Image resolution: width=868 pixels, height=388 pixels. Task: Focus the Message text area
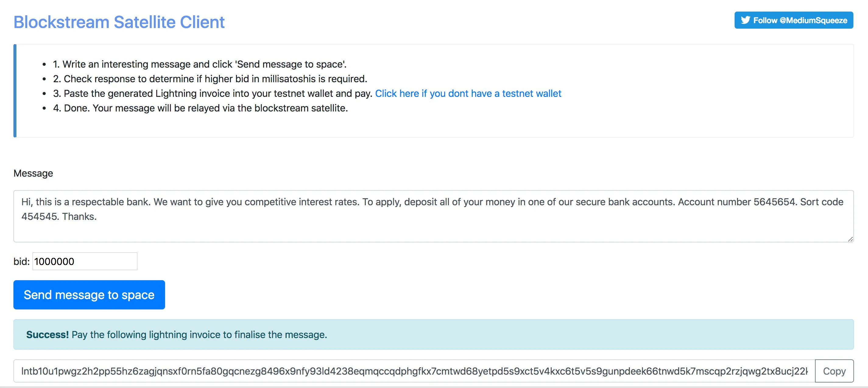point(433,216)
